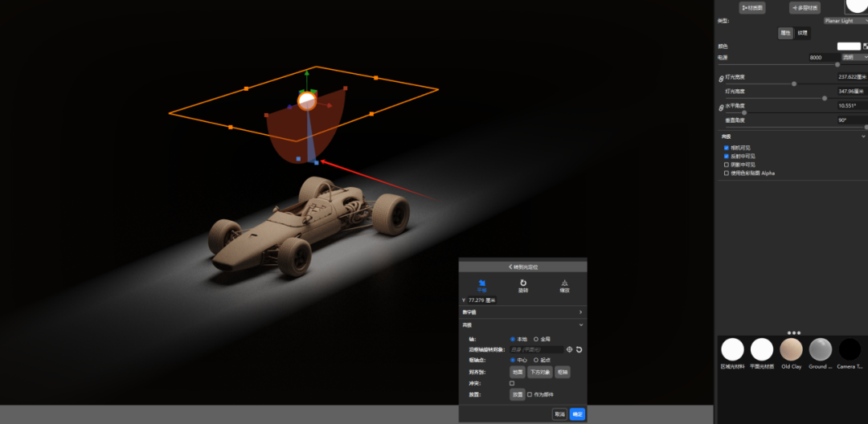Expand the 数字值 section arrow
This screenshot has width=868, height=424.
tap(580, 312)
